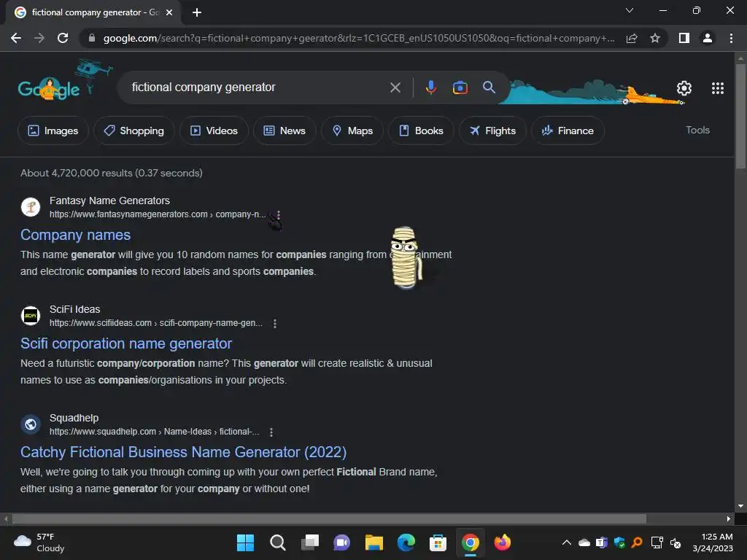The width and height of the screenshot is (747, 560).
Task: View site information via lock icon
Action: click(x=92, y=38)
